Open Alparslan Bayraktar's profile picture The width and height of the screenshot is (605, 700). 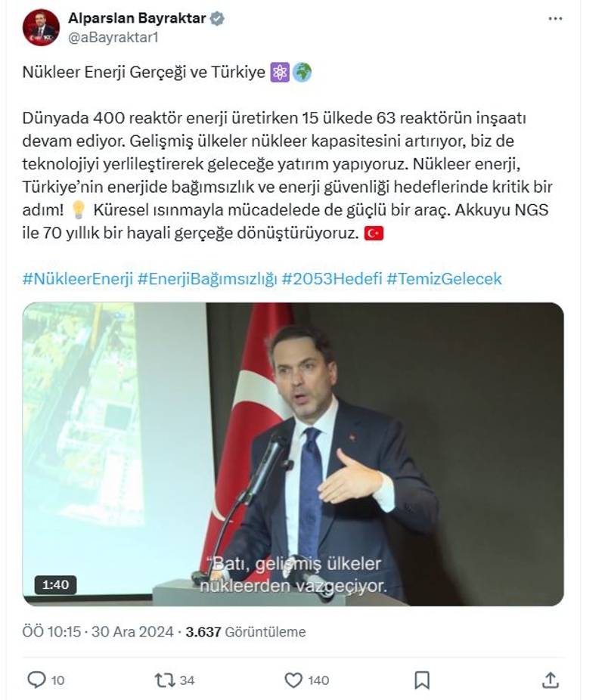[x=41, y=27]
